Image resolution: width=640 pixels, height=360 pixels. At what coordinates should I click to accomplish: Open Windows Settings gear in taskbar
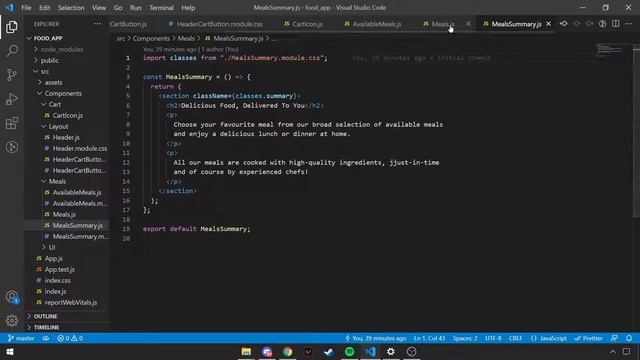pyautogui.click(x=391, y=351)
